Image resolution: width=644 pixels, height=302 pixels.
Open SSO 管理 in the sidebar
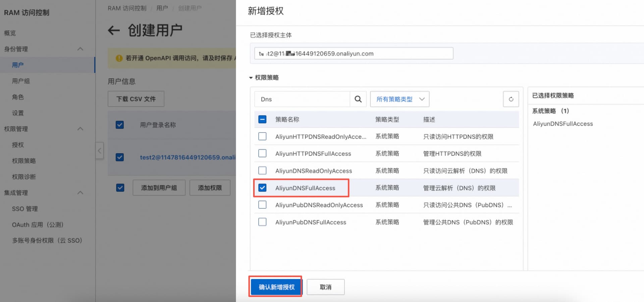(x=25, y=209)
